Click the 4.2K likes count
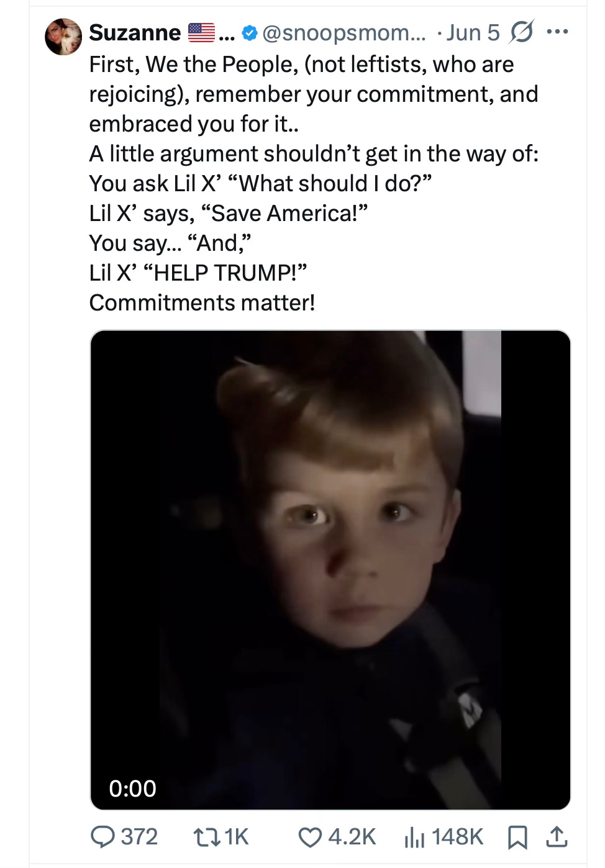The height and width of the screenshot is (868, 605). click(352, 837)
